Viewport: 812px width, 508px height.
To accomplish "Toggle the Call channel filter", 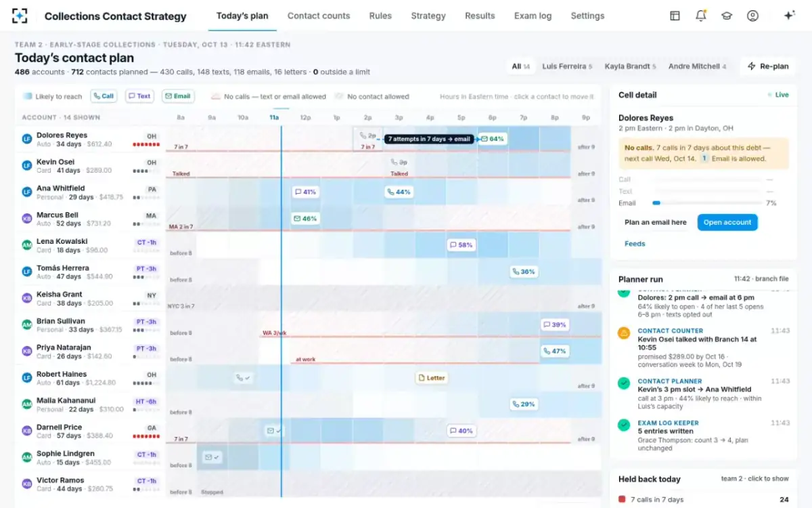I will (104, 96).
